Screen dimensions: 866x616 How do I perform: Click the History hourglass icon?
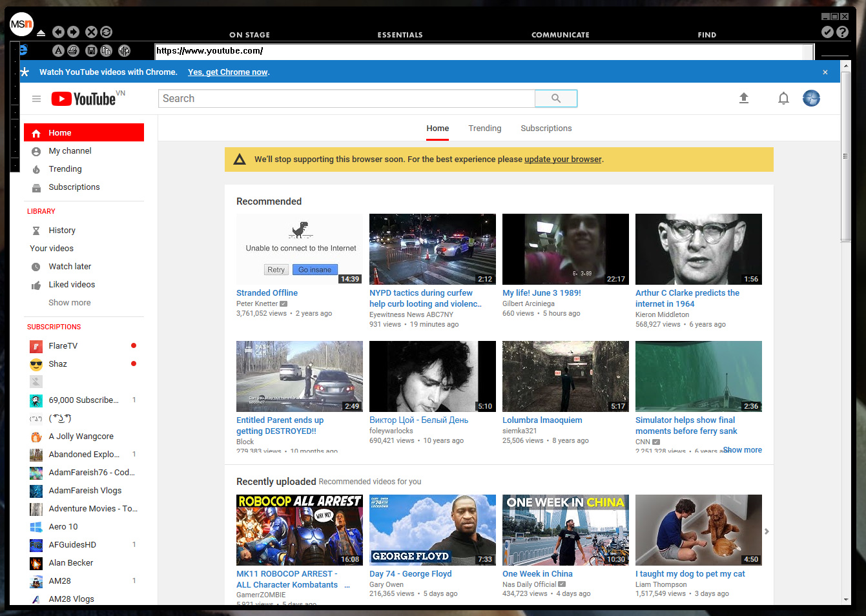(36, 231)
